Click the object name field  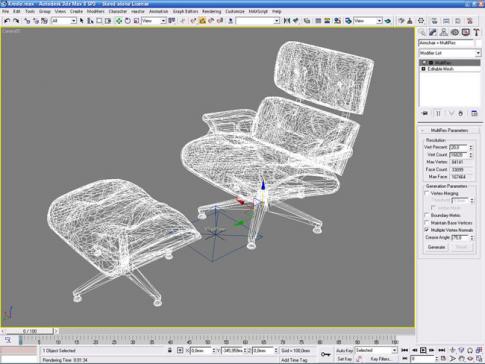click(446, 43)
